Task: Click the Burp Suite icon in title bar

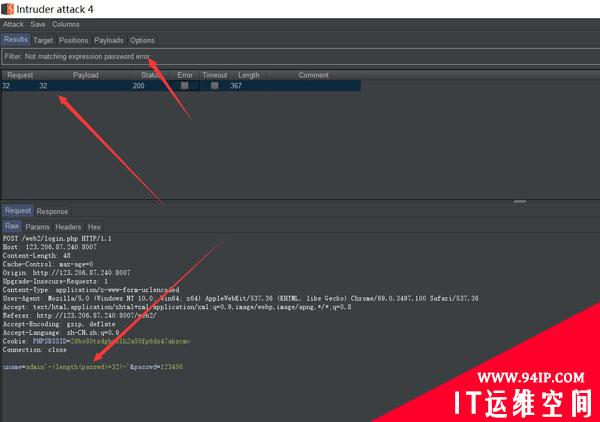Action: point(7,9)
